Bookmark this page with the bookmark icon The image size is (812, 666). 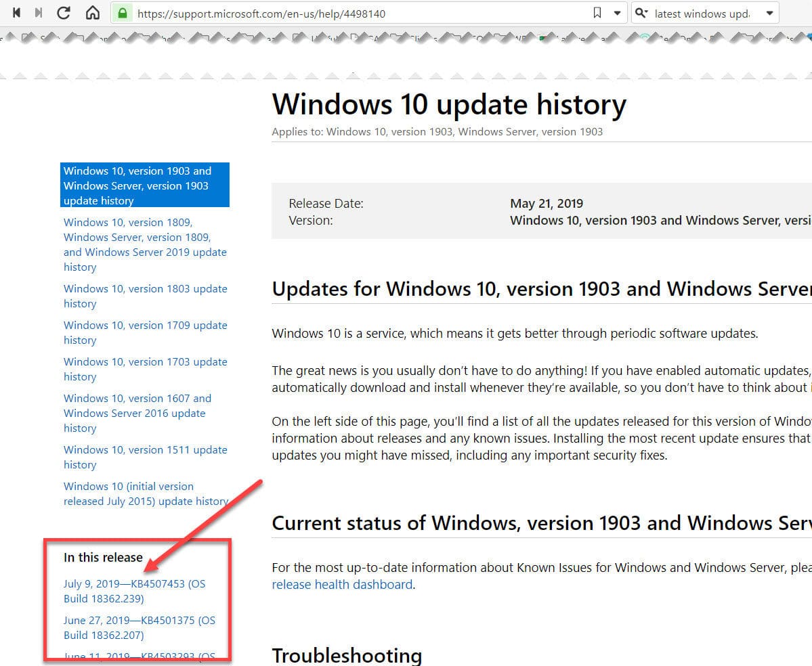coord(597,13)
